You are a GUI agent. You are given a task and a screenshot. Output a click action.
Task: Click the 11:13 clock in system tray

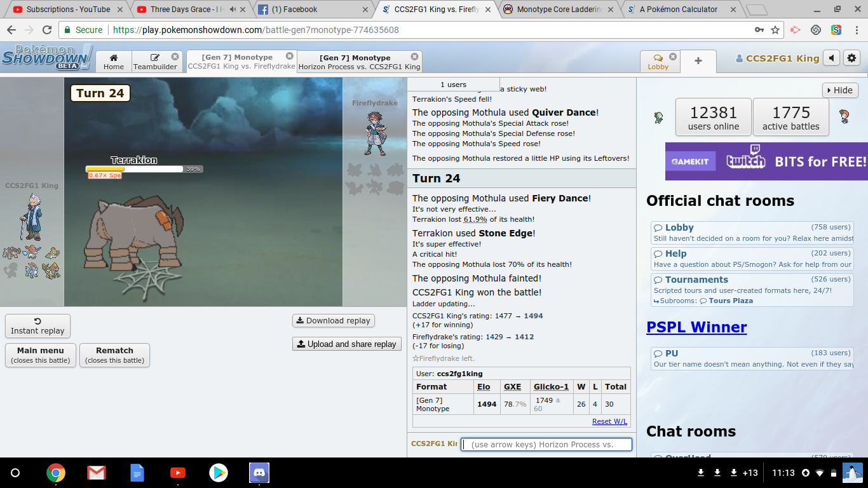[783, 473]
